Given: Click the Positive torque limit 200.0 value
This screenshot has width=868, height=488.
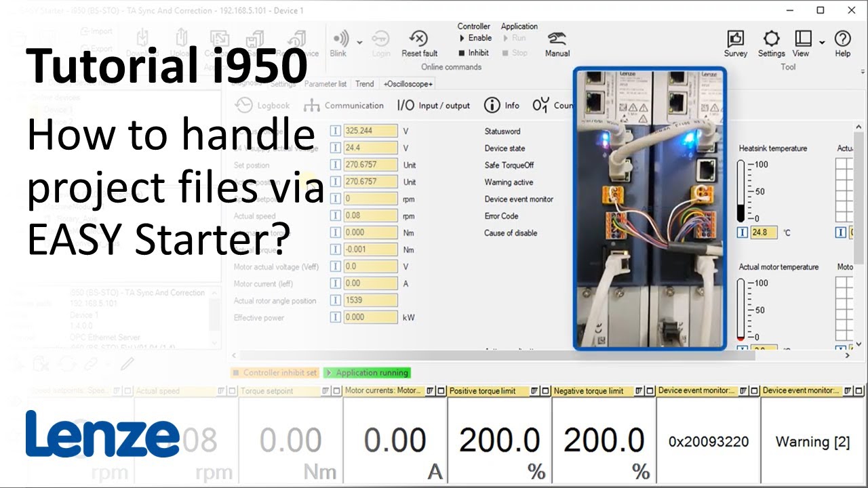Looking at the screenshot, I should click(x=500, y=441).
